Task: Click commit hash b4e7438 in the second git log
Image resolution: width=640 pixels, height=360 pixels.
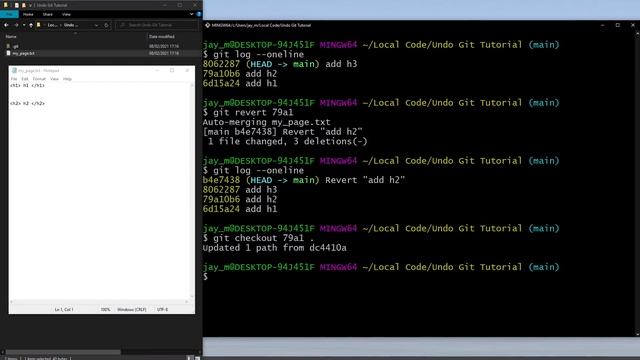Action: (x=221, y=180)
